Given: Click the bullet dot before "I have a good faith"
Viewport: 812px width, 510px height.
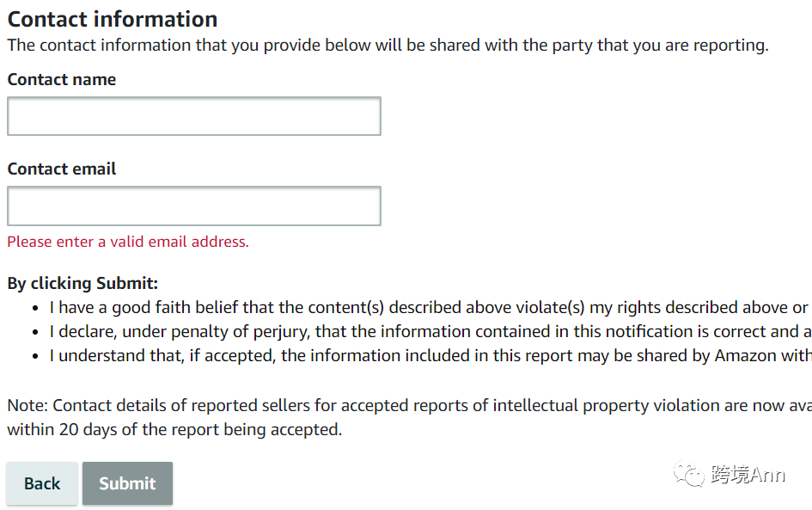Looking at the screenshot, I should [x=35, y=308].
